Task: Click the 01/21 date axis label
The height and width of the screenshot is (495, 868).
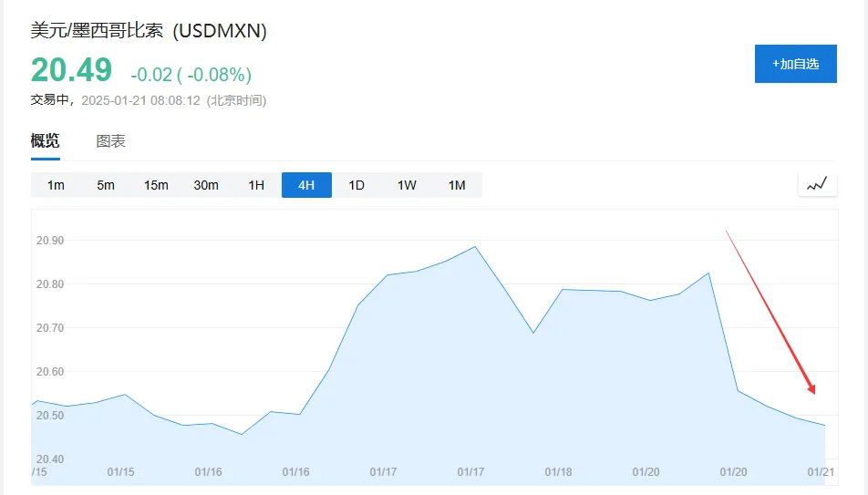Action: (x=821, y=472)
